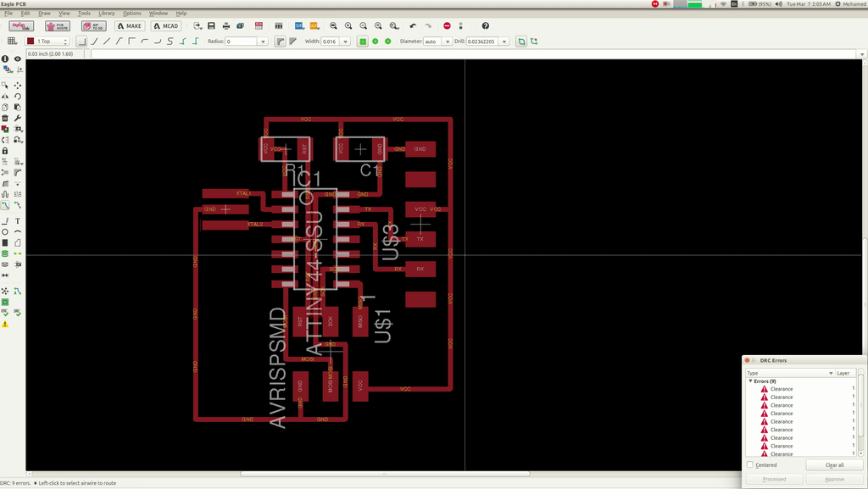Run a ULP with the ULP icon
This screenshot has width=868, height=489.
pyautogui.click(x=314, y=26)
